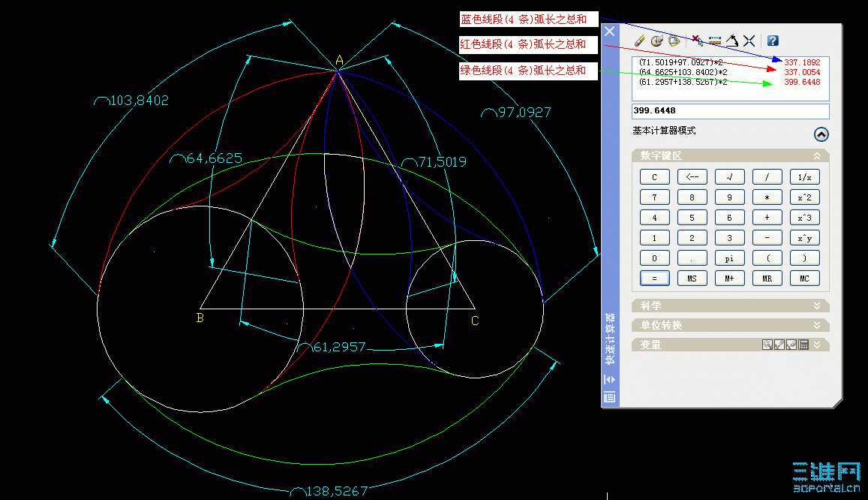The image size is (868, 500).
Task: Click keypad digit 9
Action: click(x=730, y=197)
